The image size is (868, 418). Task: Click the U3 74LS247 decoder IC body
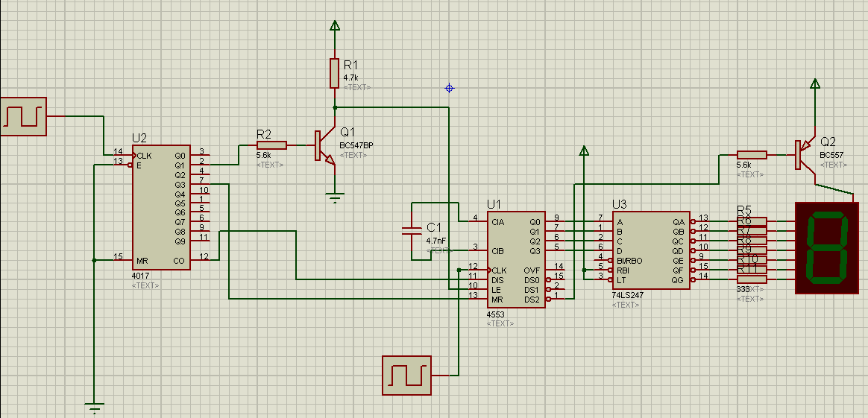tap(651, 250)
